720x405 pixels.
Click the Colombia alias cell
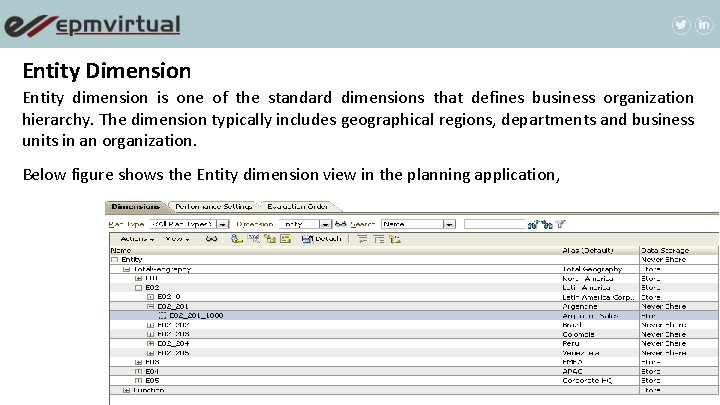coord(578,334)
